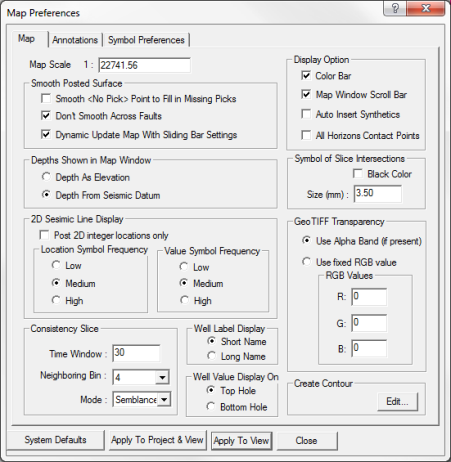This screenshot has height=462, width=451.
Task: Expand the Mode Semblance dropdown
Action: (x=164, y=399)
